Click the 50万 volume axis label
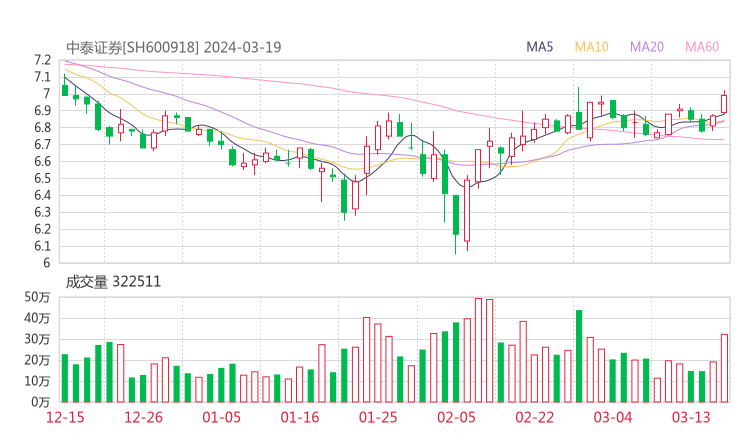Viewport: 740px width, 440px height. tap(37, 297)
